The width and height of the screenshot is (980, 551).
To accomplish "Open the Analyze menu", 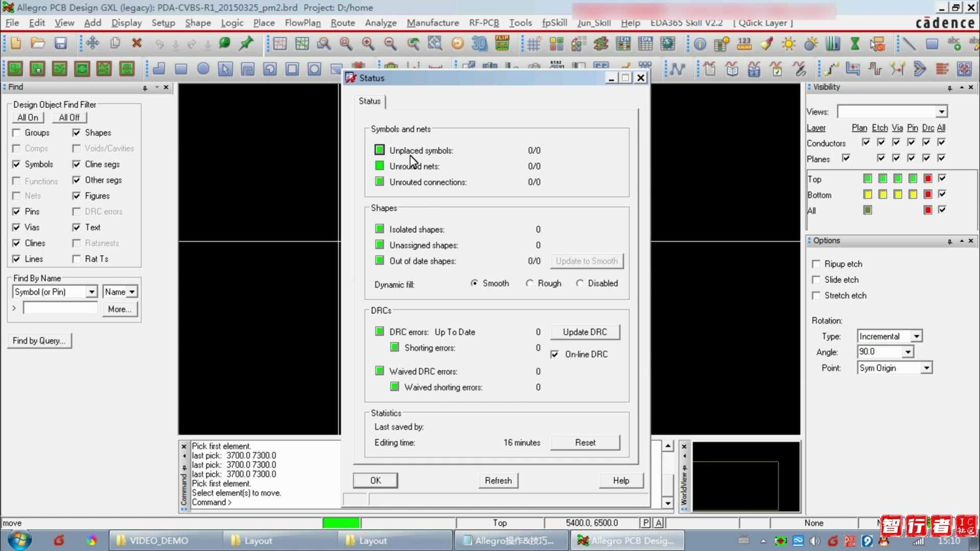I will (380, 23).
